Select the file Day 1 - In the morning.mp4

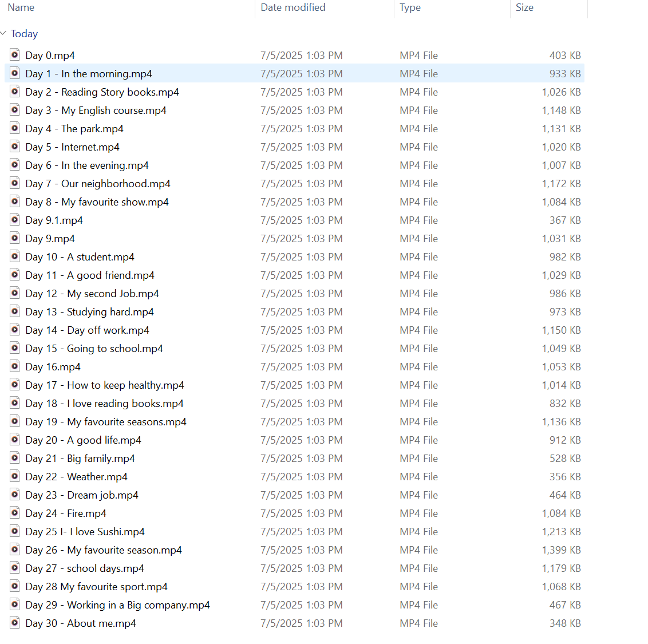click(89, 74)
